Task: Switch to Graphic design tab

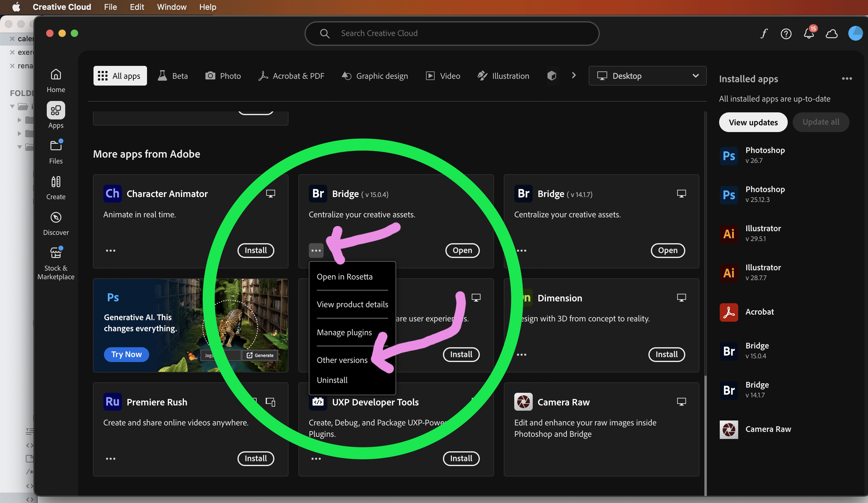Action: 374,75
